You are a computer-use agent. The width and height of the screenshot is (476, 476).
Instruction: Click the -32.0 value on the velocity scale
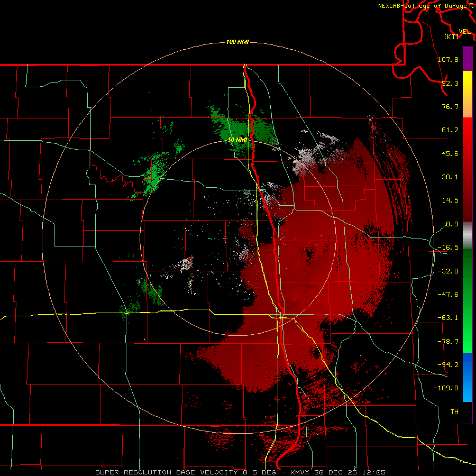tap(448, 271)
